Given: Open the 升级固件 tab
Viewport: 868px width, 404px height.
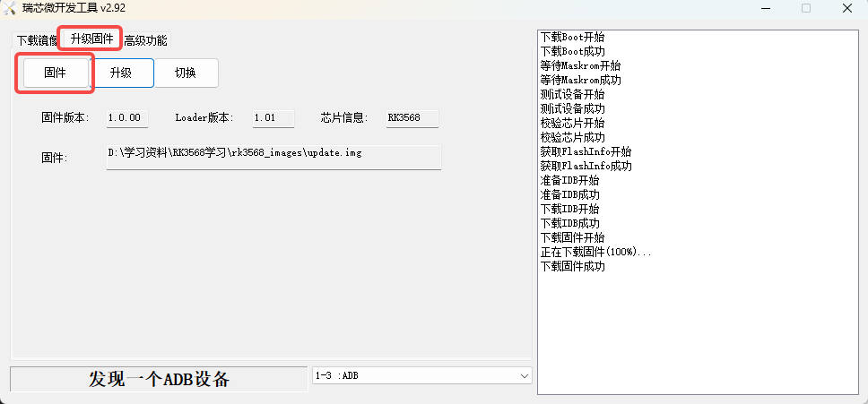Looking at the screenshot, I should tap(91, 39).
